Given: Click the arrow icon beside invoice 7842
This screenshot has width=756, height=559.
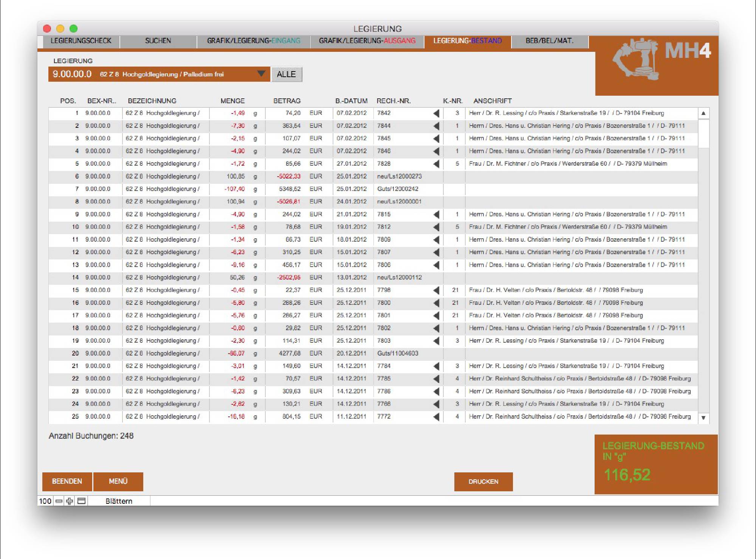Looking at the screenshot, I should tap(436, 113).
